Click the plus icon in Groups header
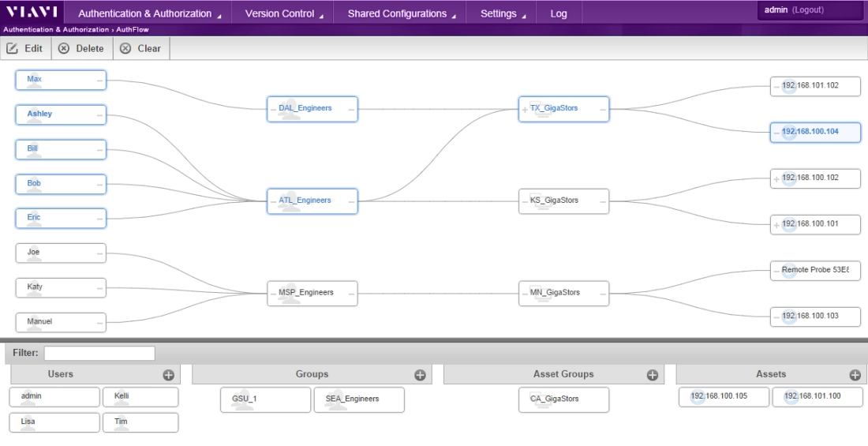 pyautogui.click(x=420, y=375)
